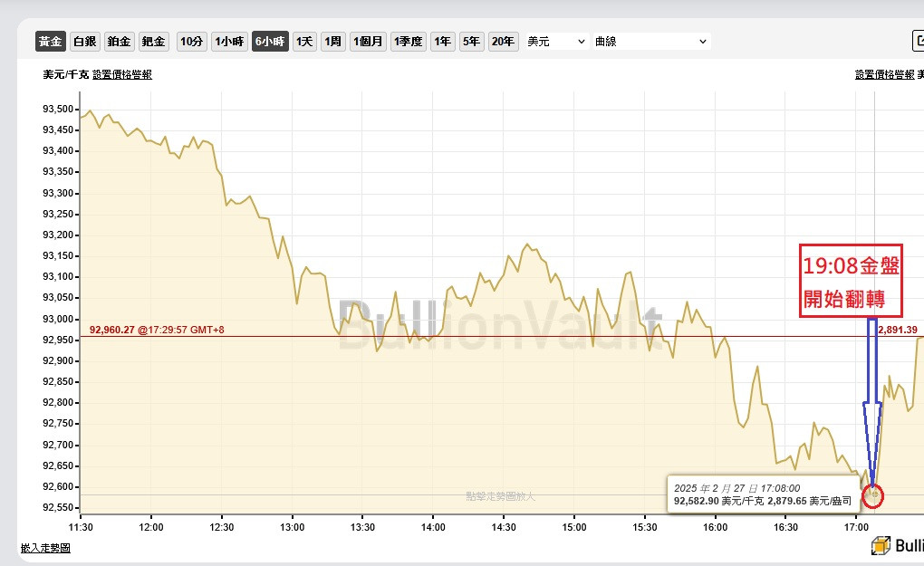924x566 pixels.
Task: Switch to the 白銀 (silver) tab
Action: click(x=84, y=42)
